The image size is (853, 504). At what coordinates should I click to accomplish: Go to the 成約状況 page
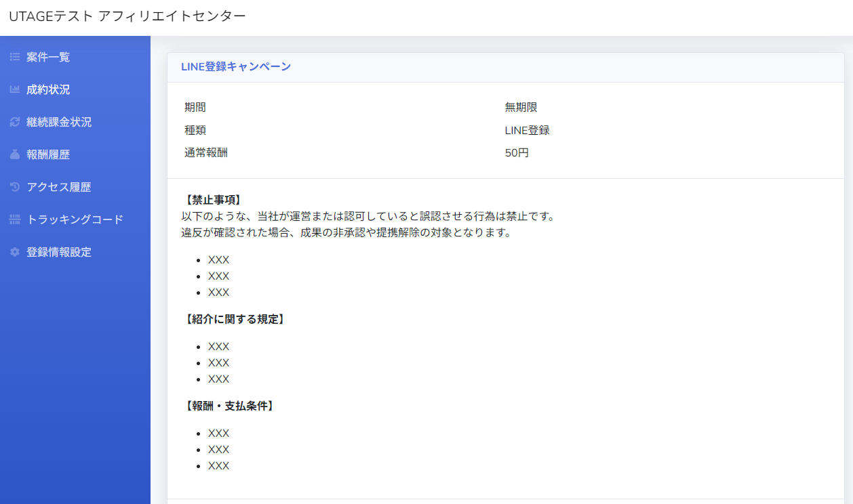click(48, 89)
